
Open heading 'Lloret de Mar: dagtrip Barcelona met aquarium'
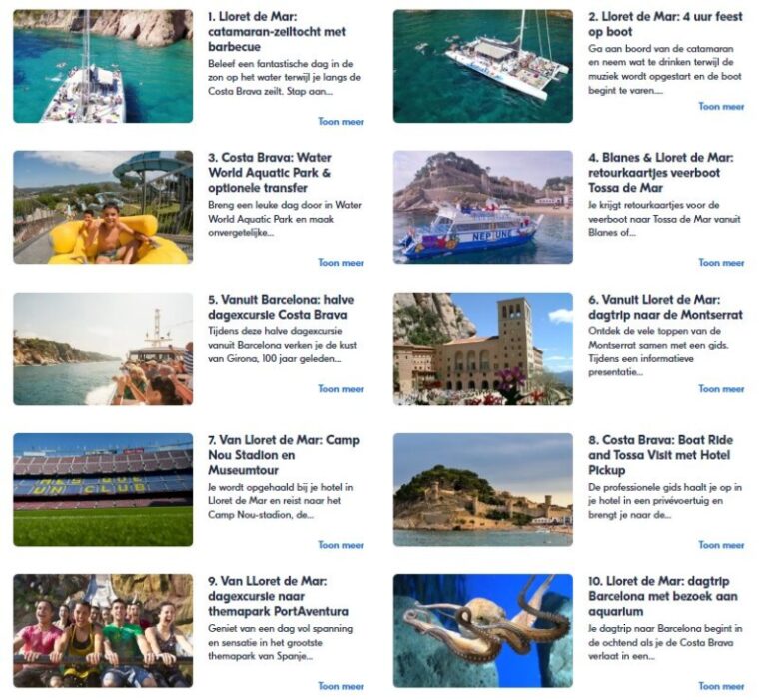pyautogui.click(x=663, y=596)
